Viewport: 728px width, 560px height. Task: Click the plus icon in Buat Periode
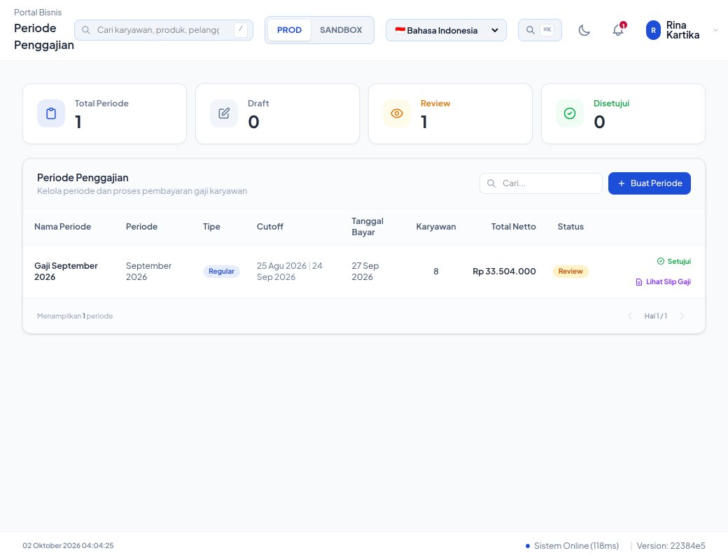pos(621,183)
